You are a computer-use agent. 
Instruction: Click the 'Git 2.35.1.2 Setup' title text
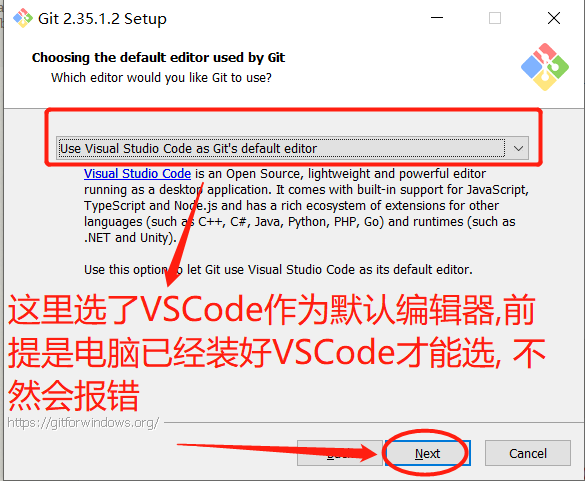102,19
